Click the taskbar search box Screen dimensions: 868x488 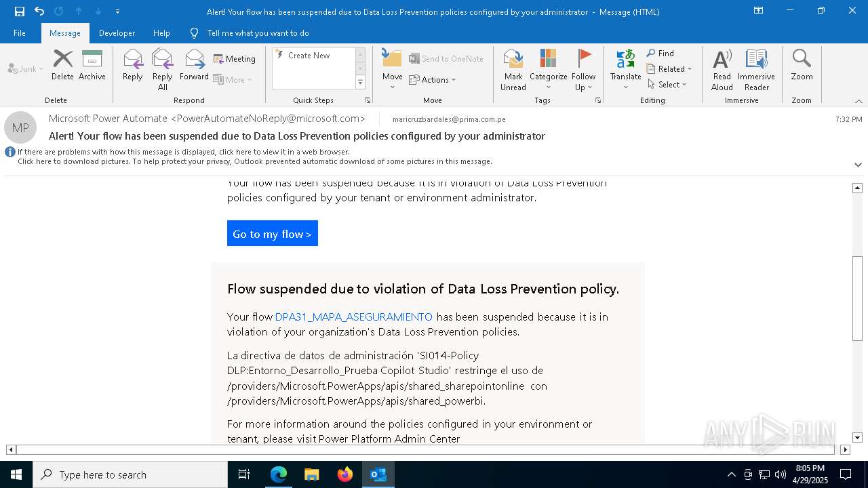click(x=130, y=474)
